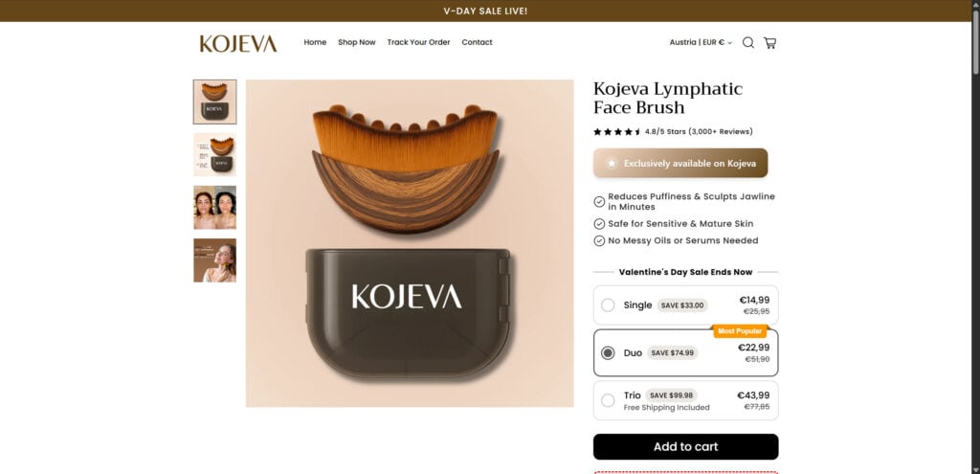Select the Trio radio option
Image resolution: width=980 pixels, height=474 pixels.
pyautogui.click(x=608, y=400)
